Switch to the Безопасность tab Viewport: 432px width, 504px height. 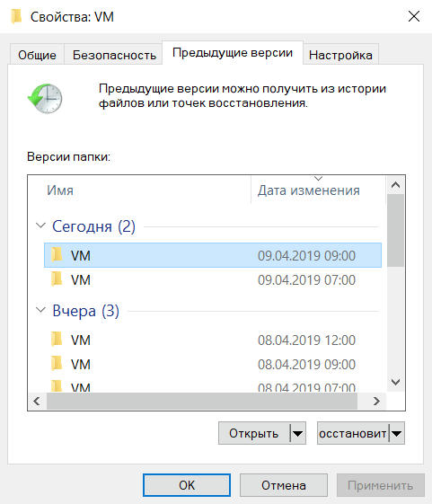pos(114,55)
